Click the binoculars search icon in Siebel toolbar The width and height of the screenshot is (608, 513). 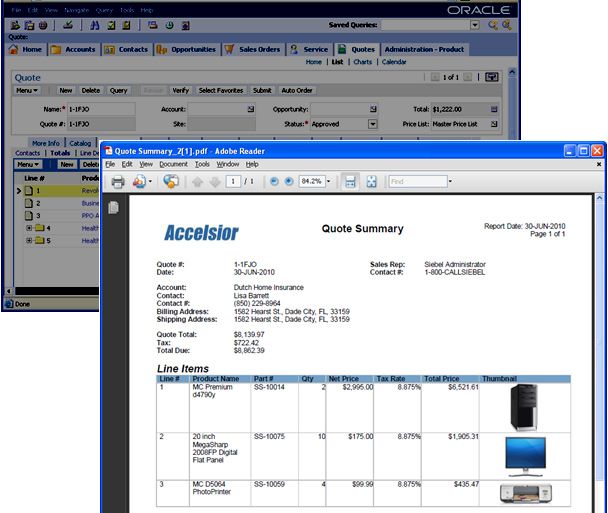(95, 25)
